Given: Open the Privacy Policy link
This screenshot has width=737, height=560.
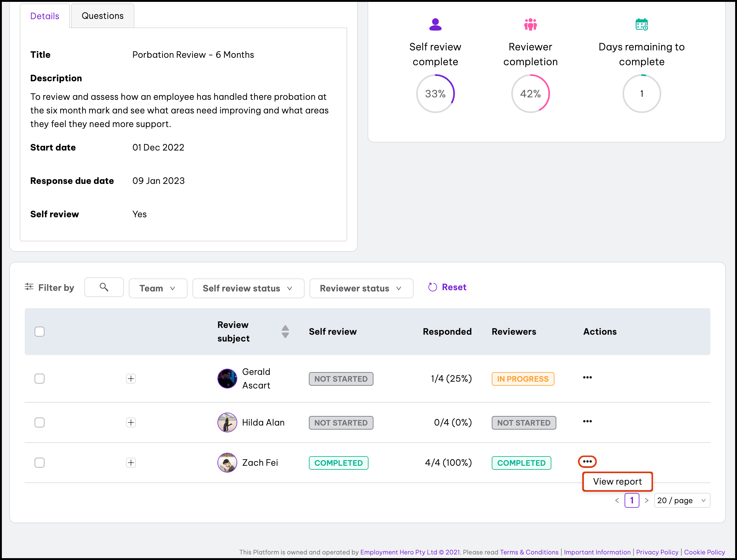Looking at the screenshot, I should (x=657, y=552).
